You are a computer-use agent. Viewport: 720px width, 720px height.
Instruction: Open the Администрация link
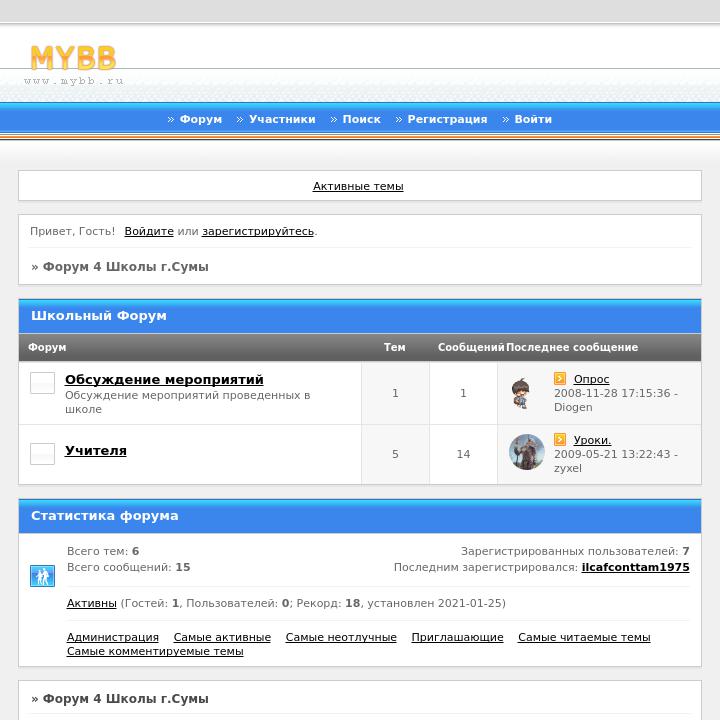click(112, 637)
